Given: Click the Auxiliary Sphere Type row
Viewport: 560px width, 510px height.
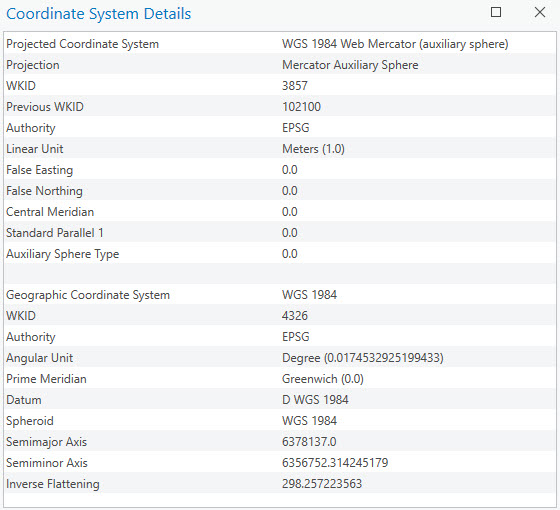Looking at the screenshot, I should point(280,254).
